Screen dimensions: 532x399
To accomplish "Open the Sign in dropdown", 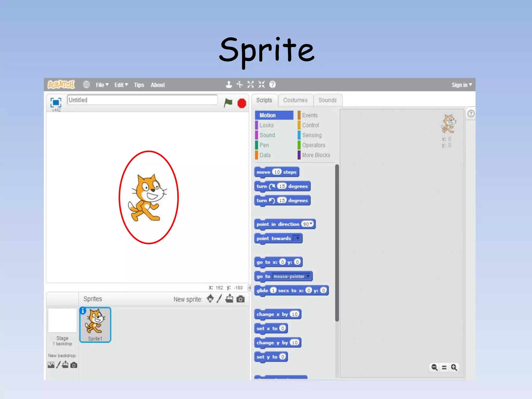I will pyautogui.click(x=462, y=85).
